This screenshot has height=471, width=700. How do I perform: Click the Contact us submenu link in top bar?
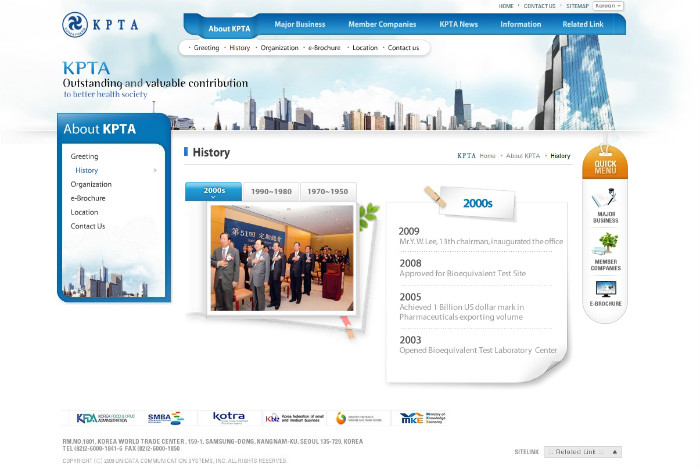click(x=403, y=48)
